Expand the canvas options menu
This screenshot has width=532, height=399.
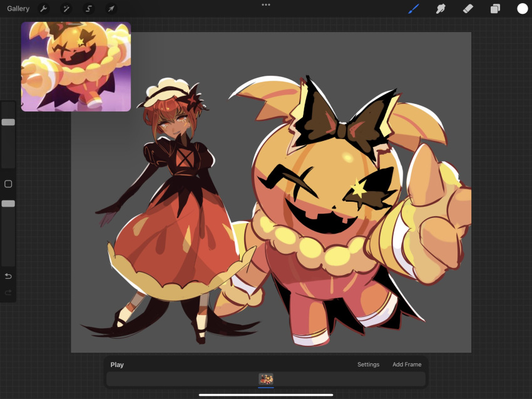coord(265,5)
